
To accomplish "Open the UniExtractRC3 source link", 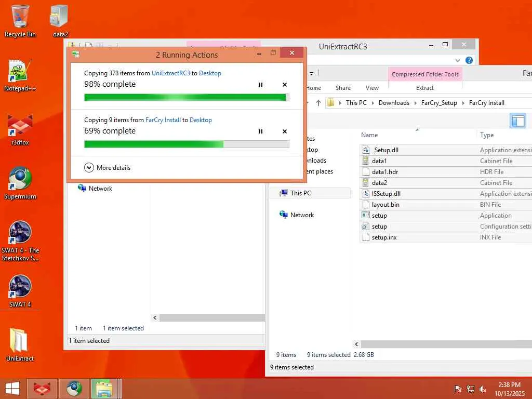I will point(170,73).
